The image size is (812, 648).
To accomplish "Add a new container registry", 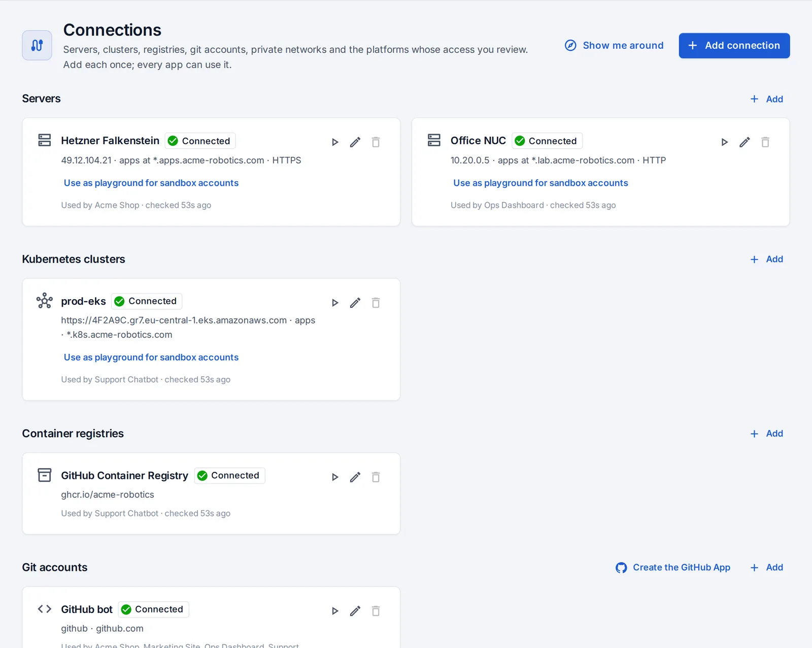I will pos(767,434).
